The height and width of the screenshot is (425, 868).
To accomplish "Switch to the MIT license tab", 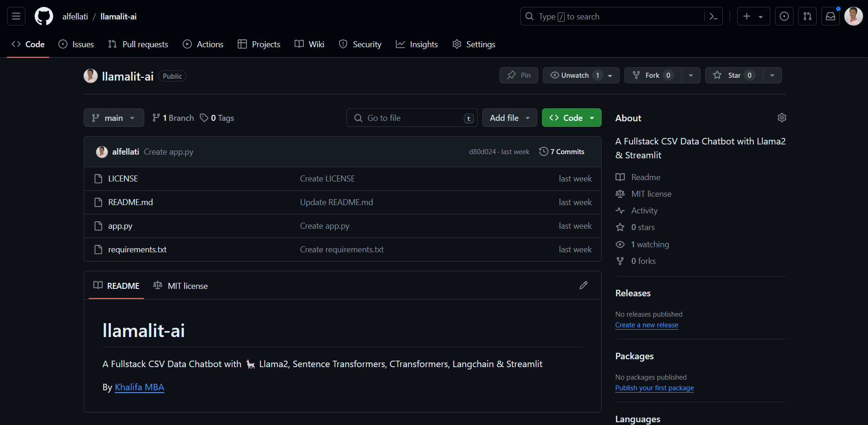I will [181, 286].
